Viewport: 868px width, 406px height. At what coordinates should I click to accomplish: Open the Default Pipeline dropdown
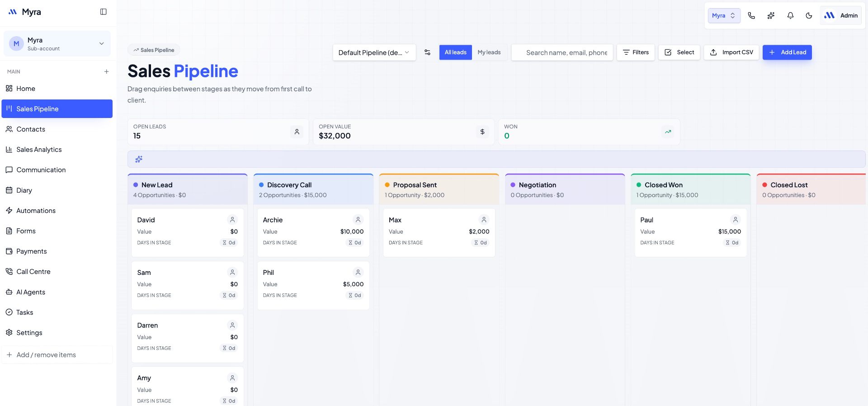374,52
